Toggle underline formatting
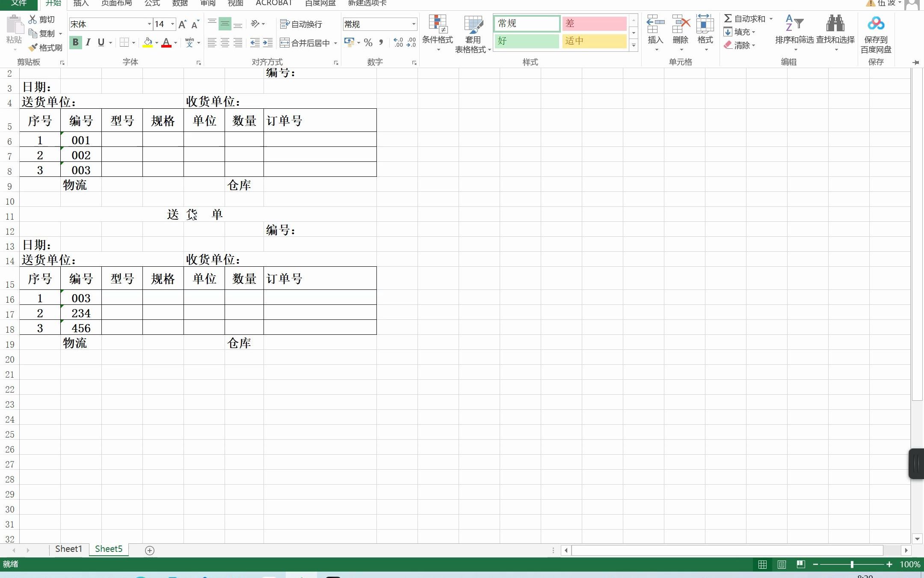924x578 pixels. click(x=101, y=42)
